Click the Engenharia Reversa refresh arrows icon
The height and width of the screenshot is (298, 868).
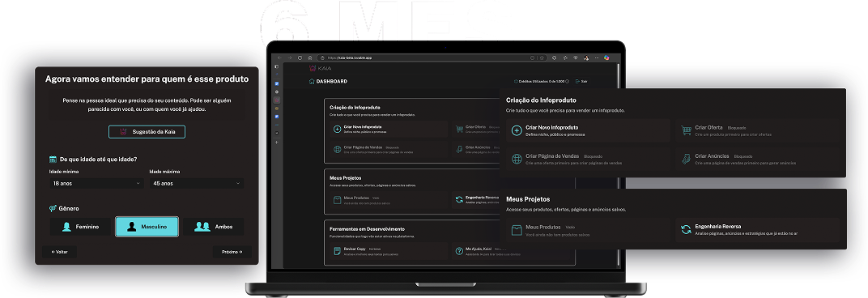pyautogui.click(x=686, y=229)
